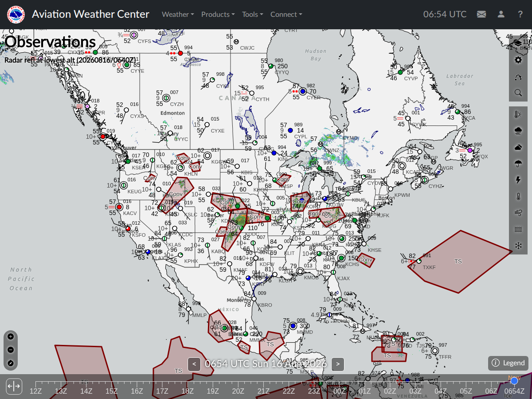Toggle the thermometer temperature layer

[x=518, y=196]
